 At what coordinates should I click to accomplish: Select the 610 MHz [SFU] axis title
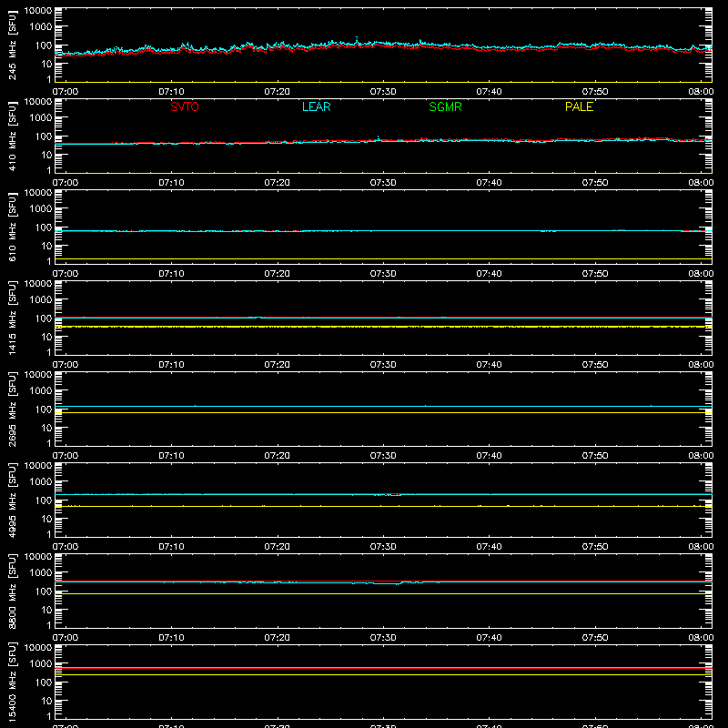pos(12,227)
